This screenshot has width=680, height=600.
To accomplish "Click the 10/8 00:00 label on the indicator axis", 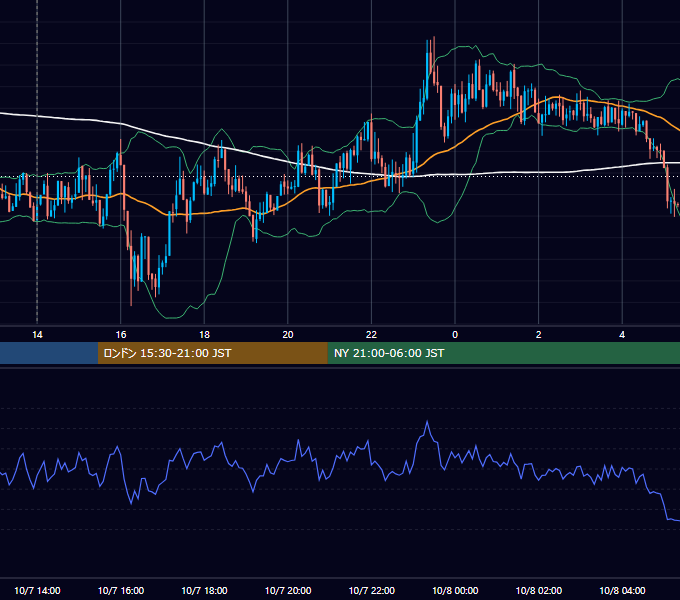I will (455, 590).
